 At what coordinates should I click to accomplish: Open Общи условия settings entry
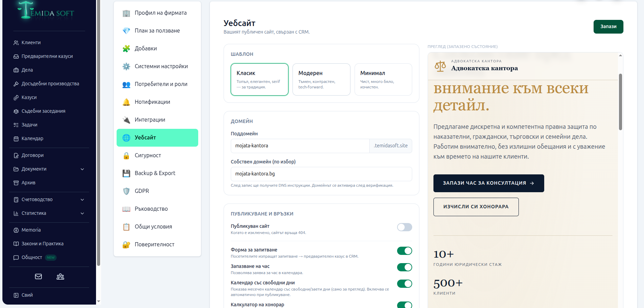[x=157, y=227]
